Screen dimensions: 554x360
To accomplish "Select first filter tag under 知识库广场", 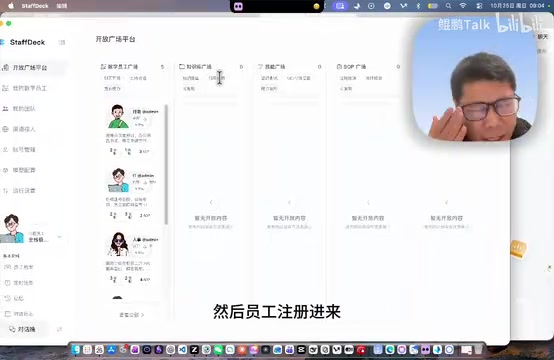I will [x=190, y=78].
